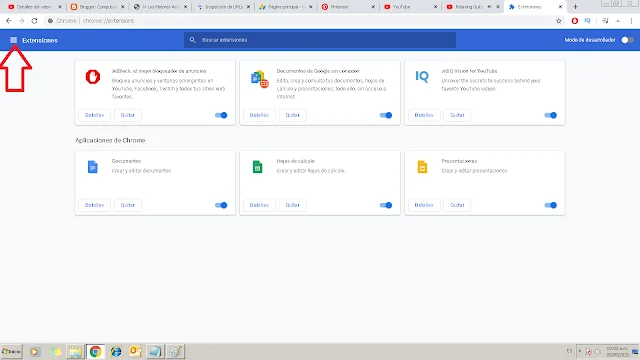Click the search magnifier icon

193,40
